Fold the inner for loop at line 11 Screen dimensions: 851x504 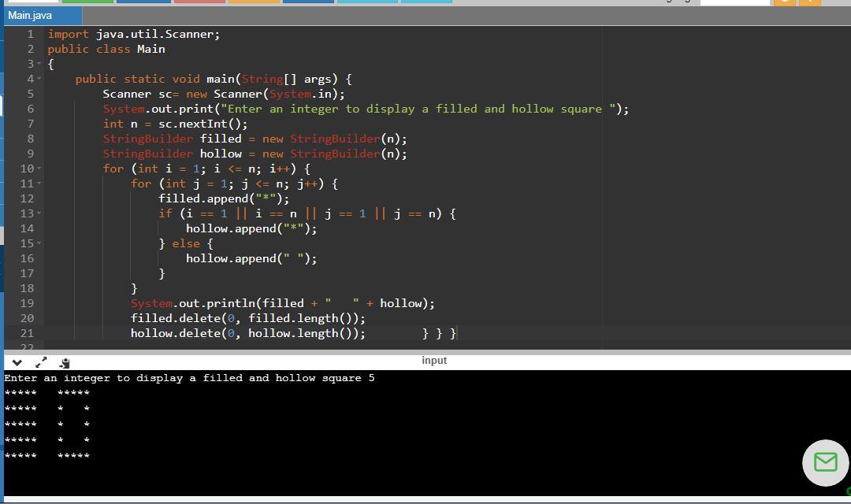(x=39, y=183)
